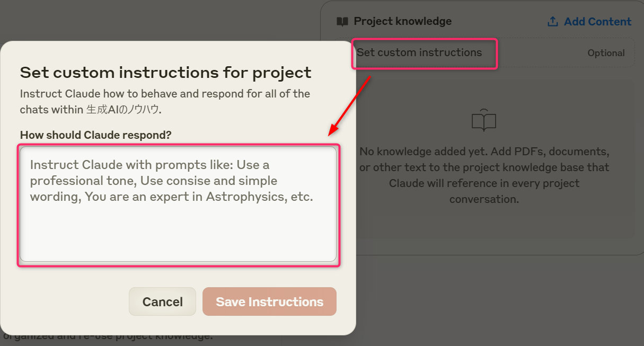Save the instructions with Save Instructions button
This screenshot has height=346, width=644.
[x=269, y=301]
